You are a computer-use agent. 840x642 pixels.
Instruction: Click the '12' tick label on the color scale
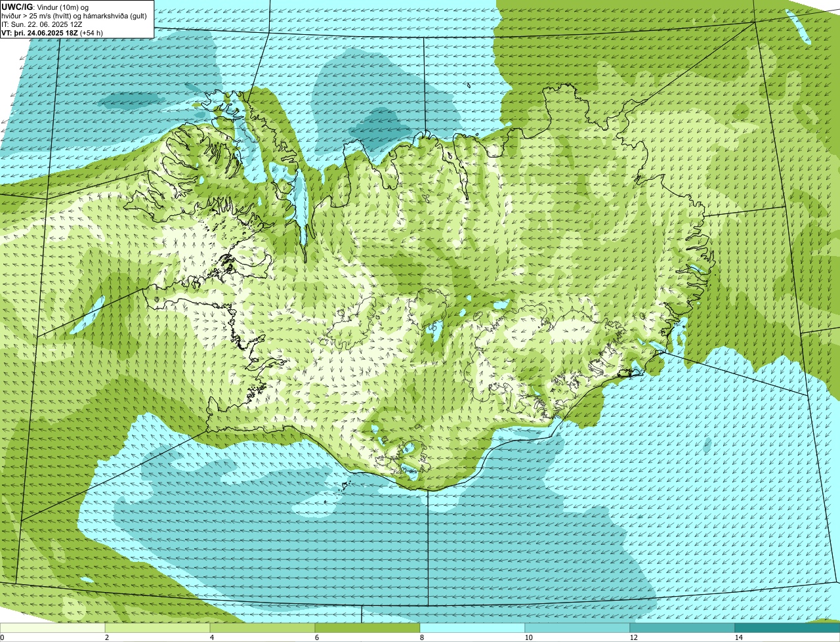(633, 637)
